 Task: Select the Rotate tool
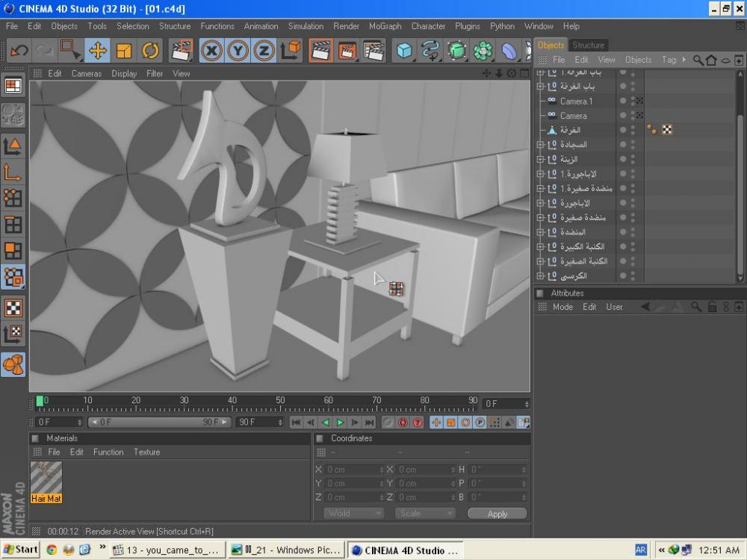150,51
